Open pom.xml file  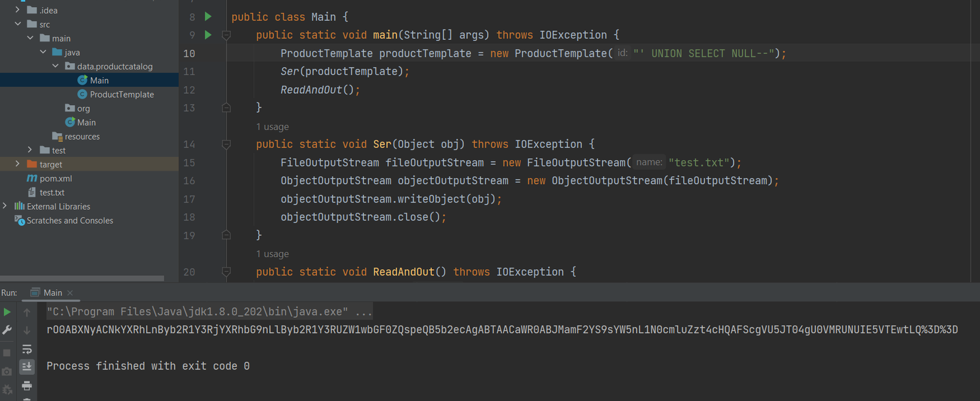(56, 178)
